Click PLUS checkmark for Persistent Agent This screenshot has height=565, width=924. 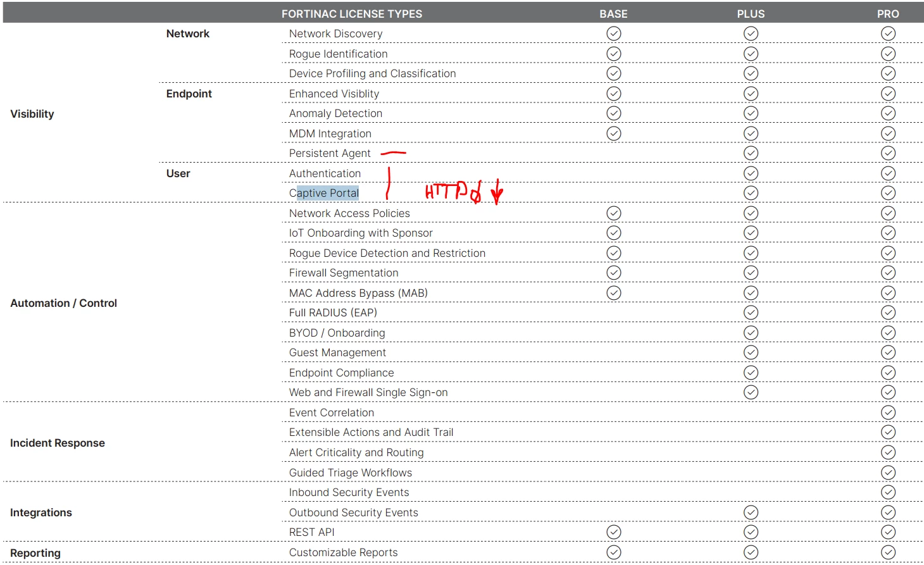point(751,153)
